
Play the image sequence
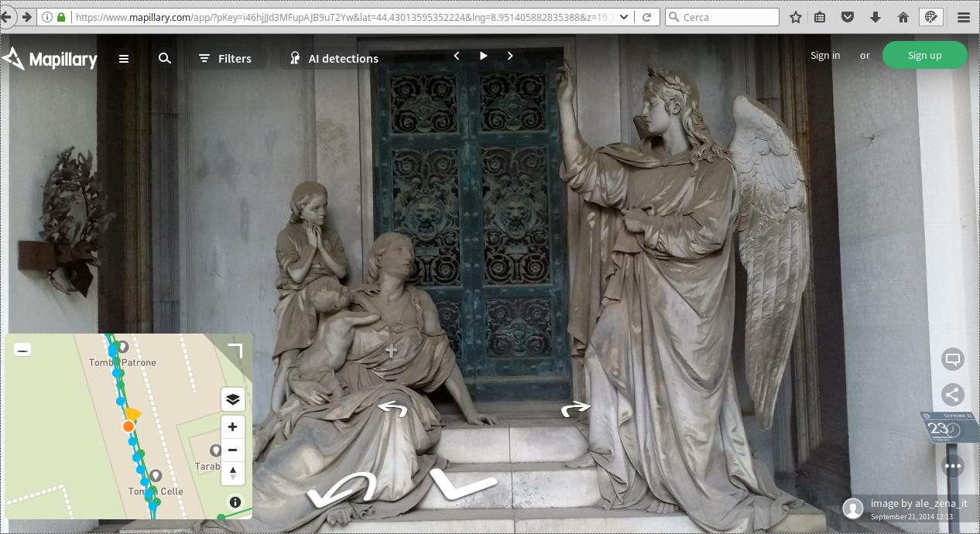pyautogui.click(x=484, y=56)
